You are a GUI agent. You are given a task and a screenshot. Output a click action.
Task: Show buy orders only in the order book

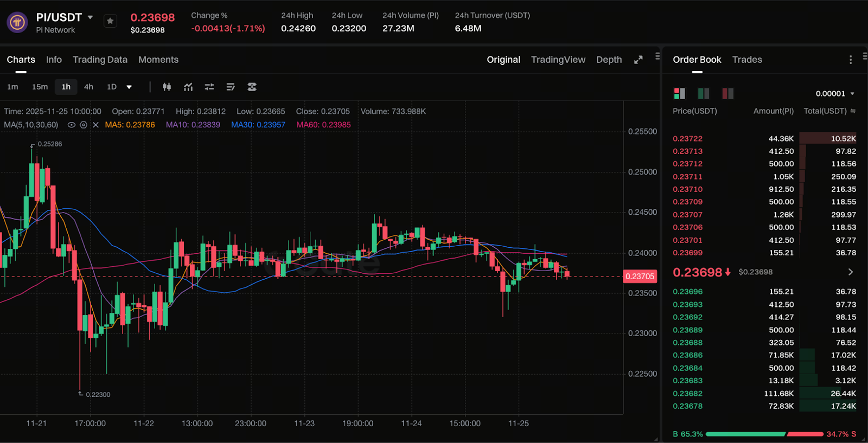point(704,93)
